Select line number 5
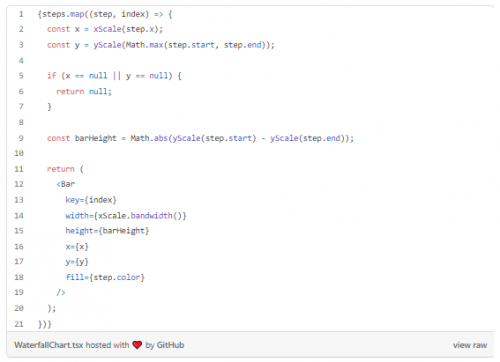The image size is (500, 362). (21, 76)
